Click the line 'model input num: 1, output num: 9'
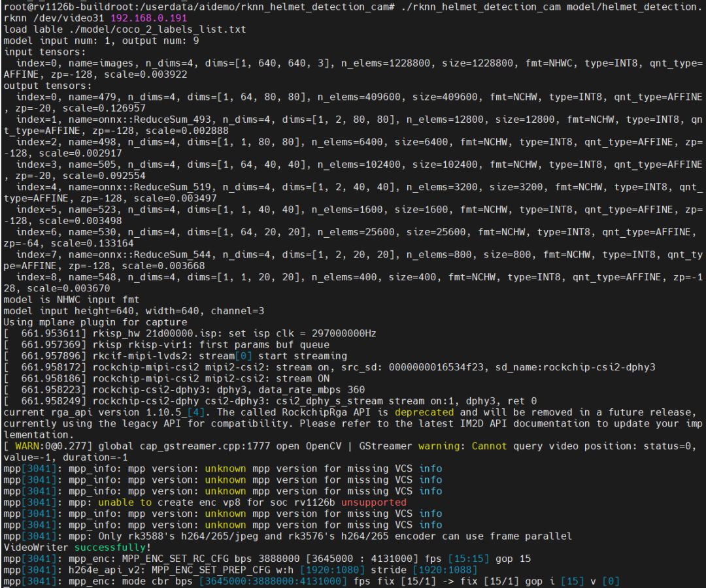The image size is (706, 588). (x=101, y=41)
